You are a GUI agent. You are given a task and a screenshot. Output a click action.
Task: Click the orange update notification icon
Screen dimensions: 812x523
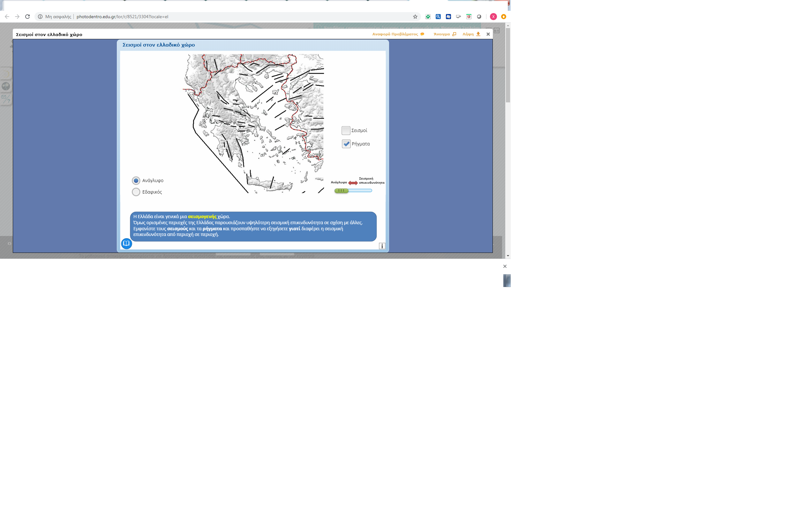pos(503,17)
